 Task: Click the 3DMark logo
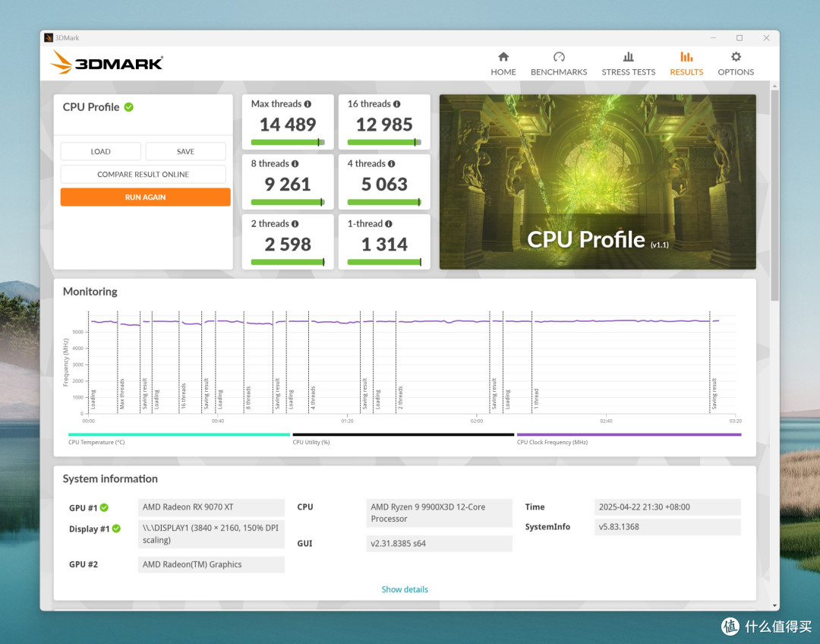[107, 63]
